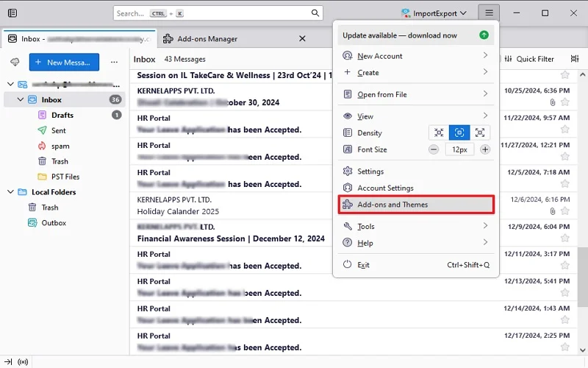Star the 12/5/2024 7:18 AM message
588x368 pixels.
tap(564, 183)
